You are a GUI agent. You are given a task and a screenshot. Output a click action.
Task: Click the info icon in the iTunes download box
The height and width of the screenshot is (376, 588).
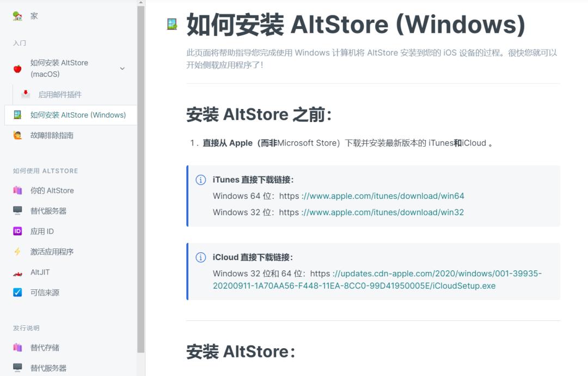pyautogui.click(x=200, y=179)
